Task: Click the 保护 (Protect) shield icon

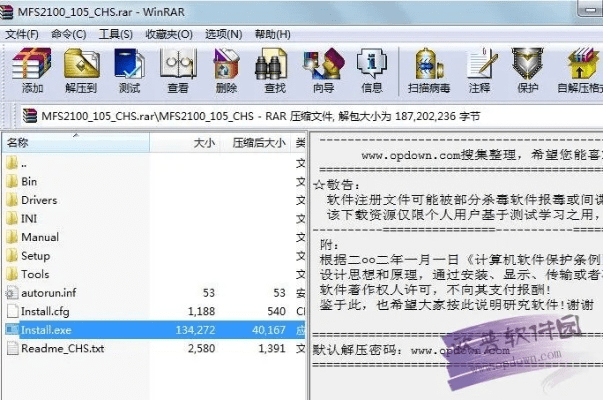Action: point(527,64)
